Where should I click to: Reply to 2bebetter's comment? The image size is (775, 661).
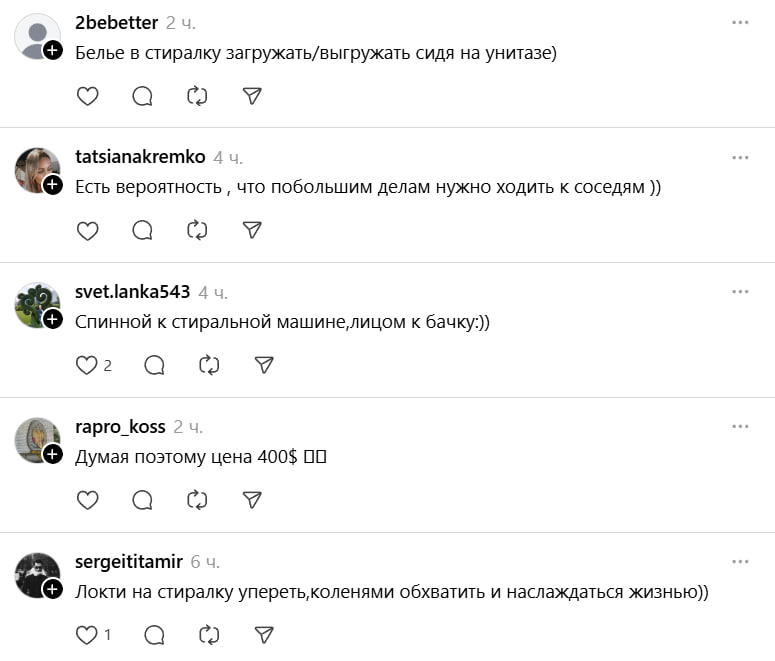(143, 96)
